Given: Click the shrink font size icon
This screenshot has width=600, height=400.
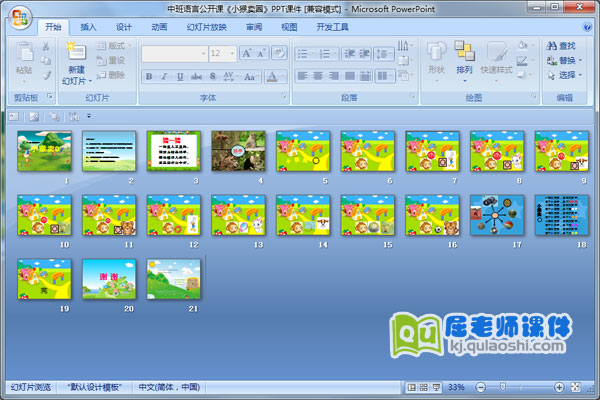Looking at the screenshot, I should [261, 53].
